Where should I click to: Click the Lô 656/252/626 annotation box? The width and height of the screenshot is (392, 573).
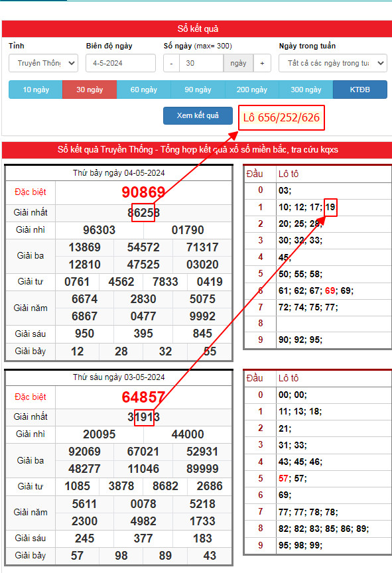(x=281, y=117)
